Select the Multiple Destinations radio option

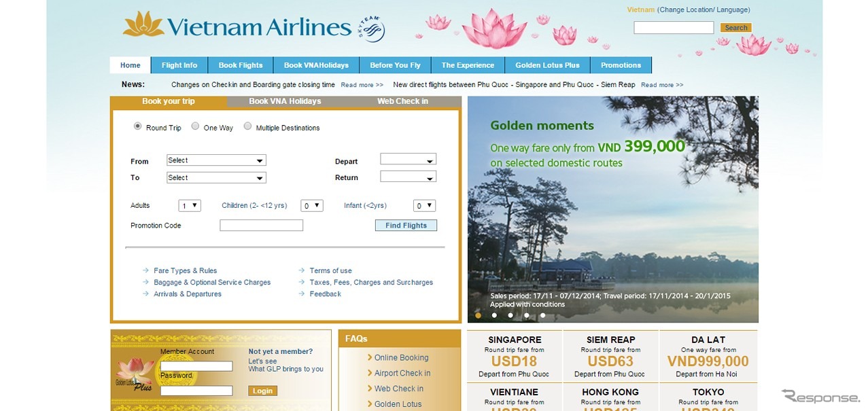click(x=247, y=126)
